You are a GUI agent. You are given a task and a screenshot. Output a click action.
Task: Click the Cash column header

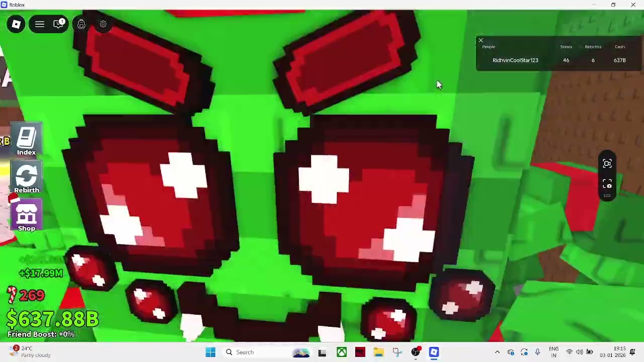point(619,47)
